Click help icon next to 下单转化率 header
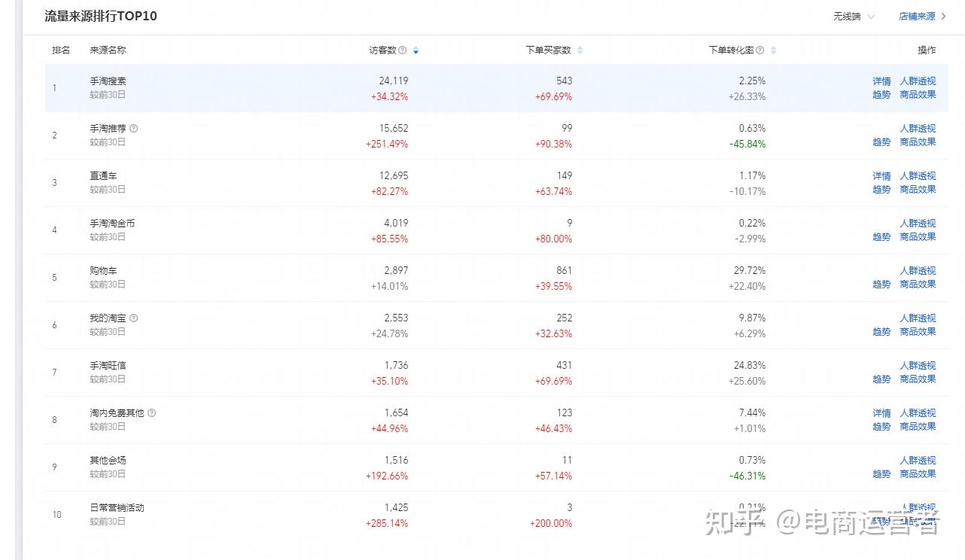This screenshot has width=965, height=560. 760,50
